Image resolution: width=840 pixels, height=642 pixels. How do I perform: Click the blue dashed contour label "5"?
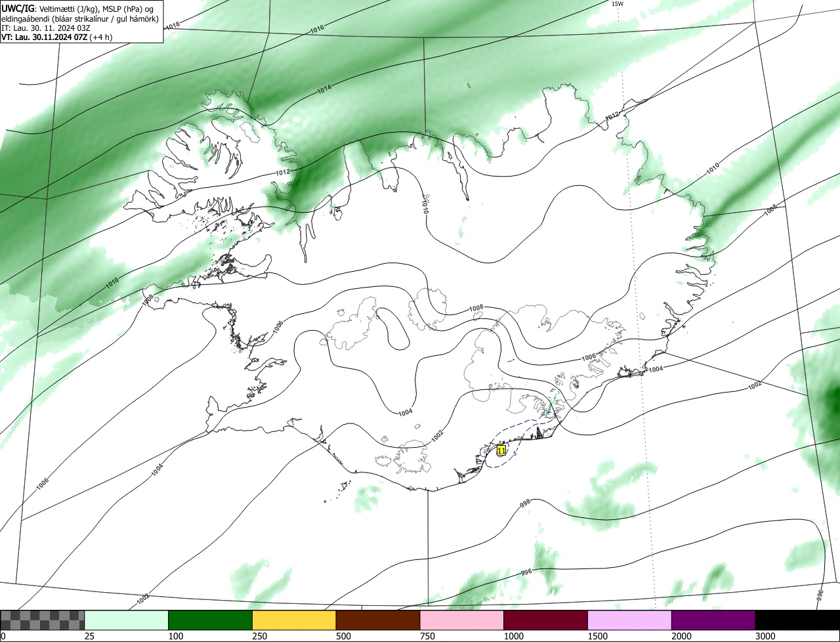[515, 453]
